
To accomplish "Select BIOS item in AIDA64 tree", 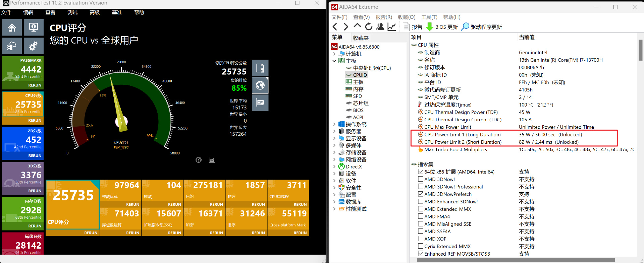I will (x=358, y=110).
